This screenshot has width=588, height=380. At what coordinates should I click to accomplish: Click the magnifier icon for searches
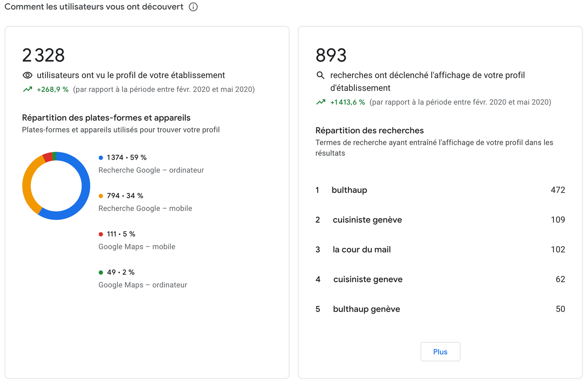320,75
